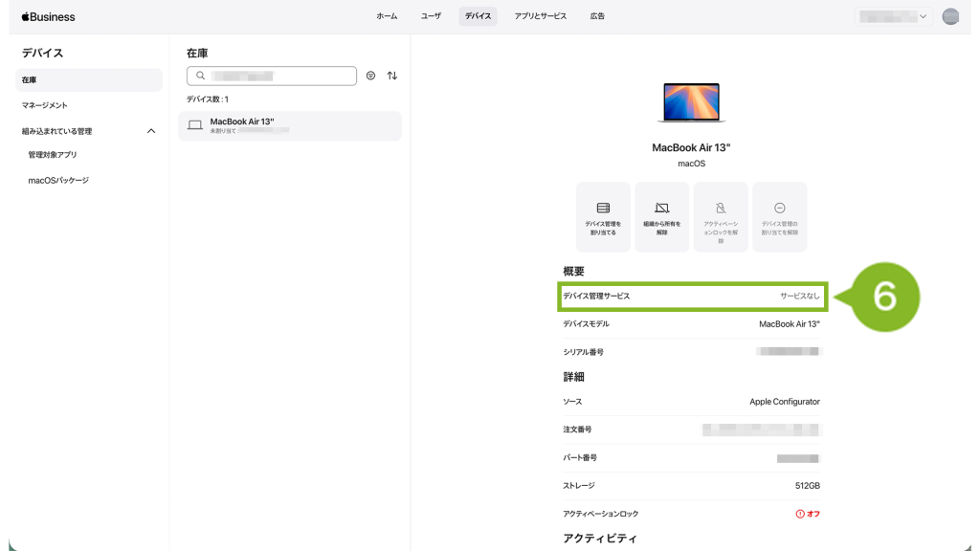Click the sort arrows icon in 在庫

click(392, 76)
